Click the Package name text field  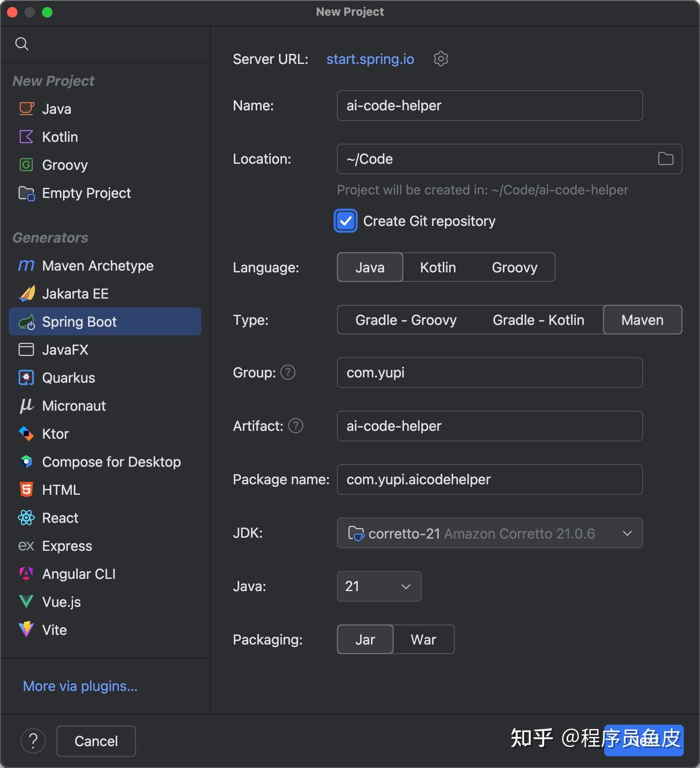[490, 480]
